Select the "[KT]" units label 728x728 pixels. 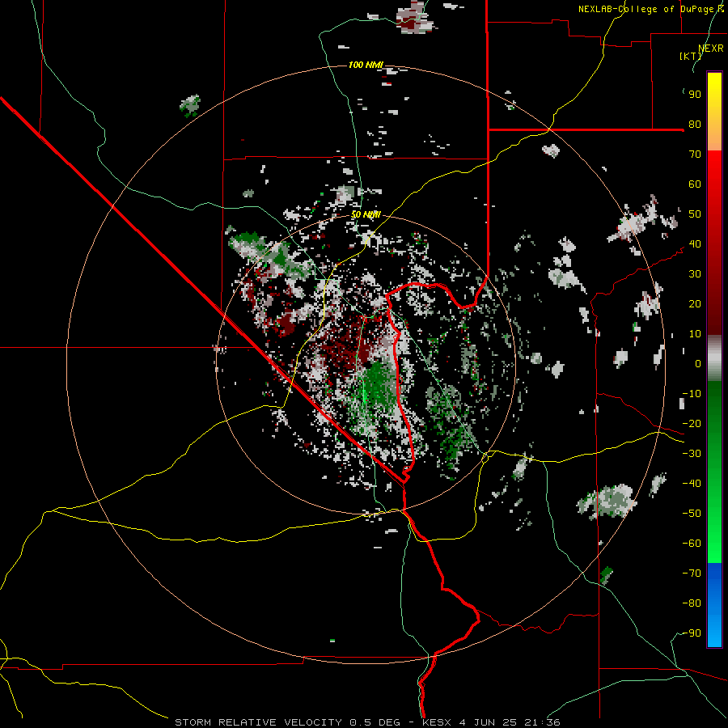(691, 56)
